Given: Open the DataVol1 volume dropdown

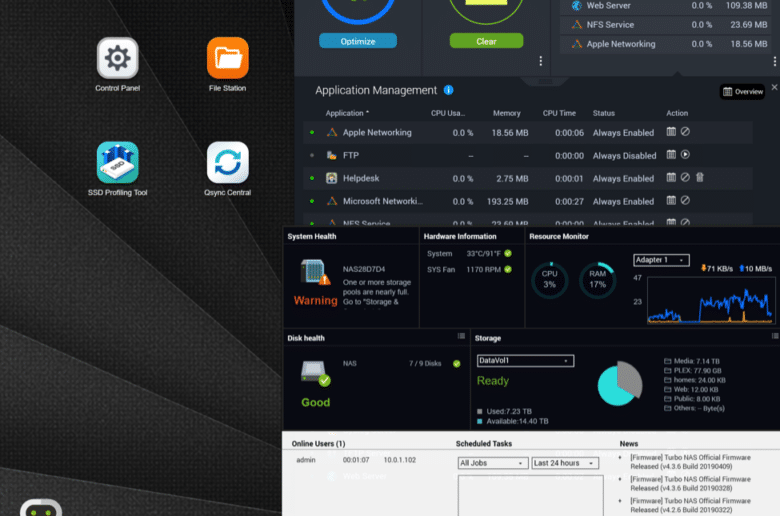Looking at the screenshot, I should pos(525,361).
